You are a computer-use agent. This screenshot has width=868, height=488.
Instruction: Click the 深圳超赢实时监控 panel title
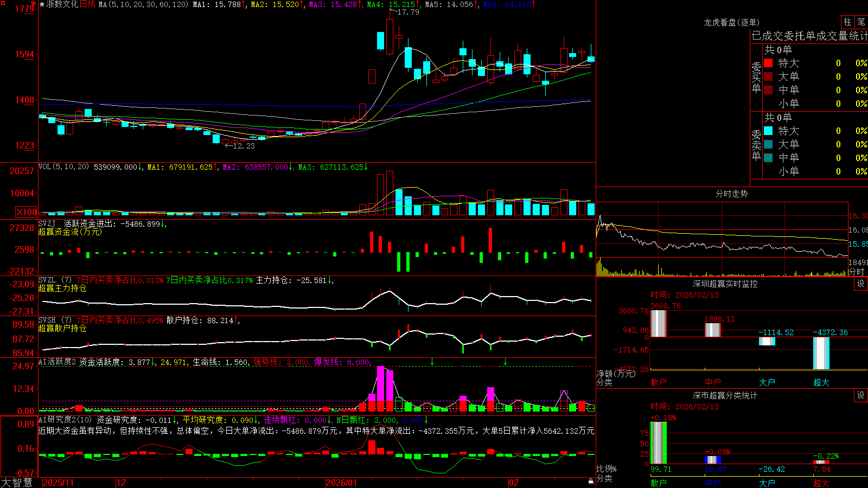click(x=725, y=284)
